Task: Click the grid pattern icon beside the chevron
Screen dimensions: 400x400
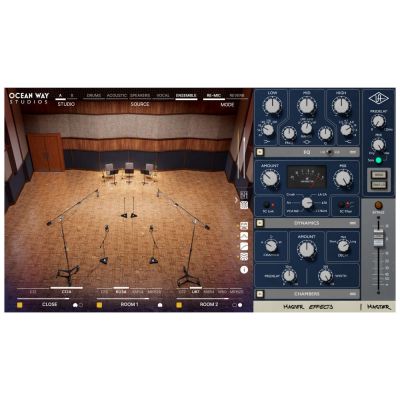Action: pyautogui.click(x=244, y=205)
